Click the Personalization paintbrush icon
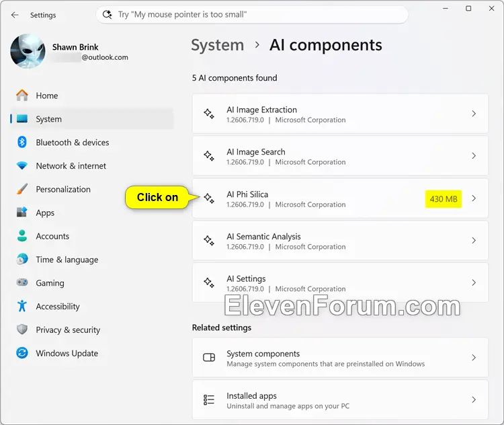504x425 pixels. point(22,189)
